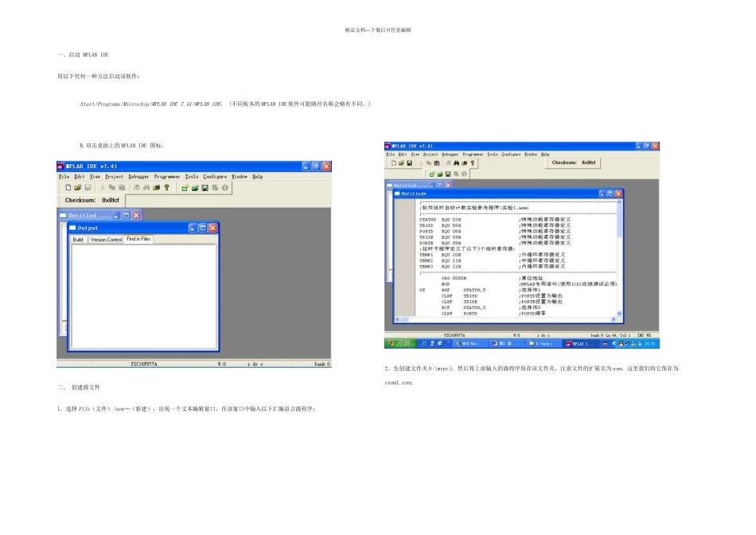Click Save Workspace icon in right MPLAB window
756x535 pixels.
(448, 174)
